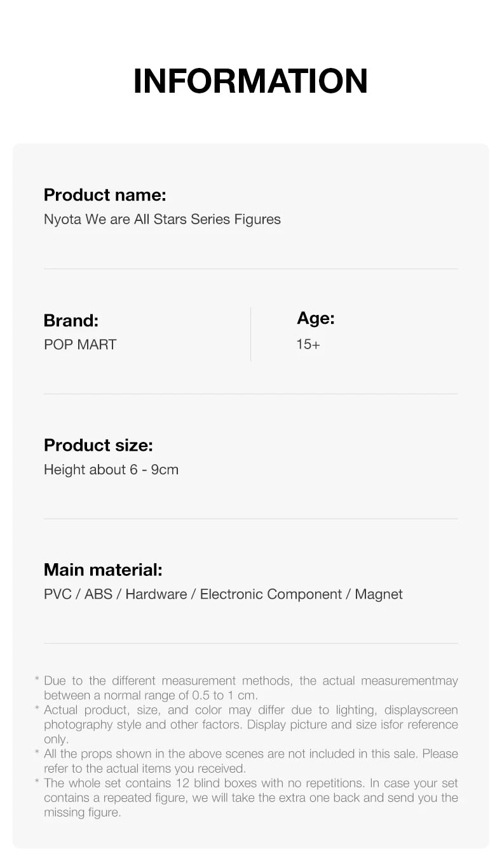The width and height of the screenshot is (502, 868).
Task: Click the "Product size:" label
Action: [x=98, y=446]
